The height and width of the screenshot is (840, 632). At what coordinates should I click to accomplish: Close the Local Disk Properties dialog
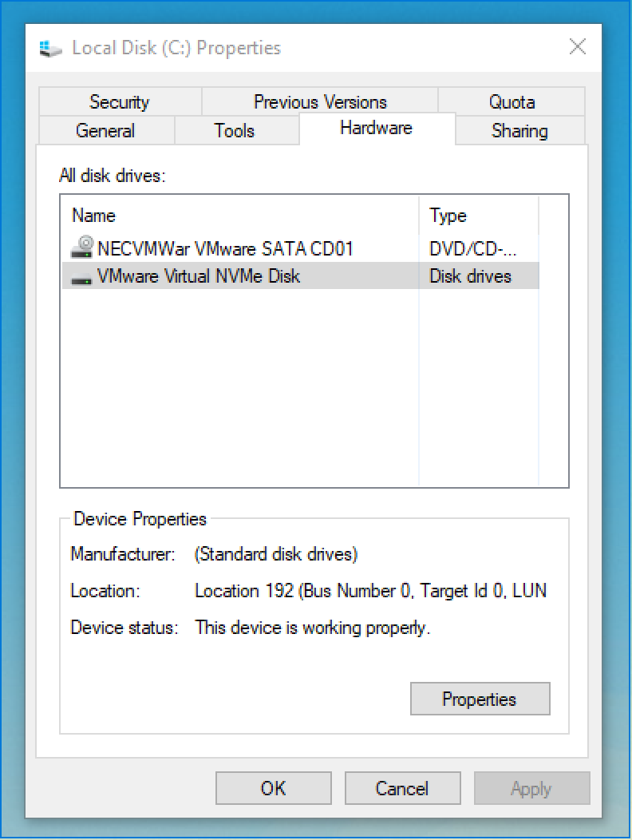click(578, 47)
